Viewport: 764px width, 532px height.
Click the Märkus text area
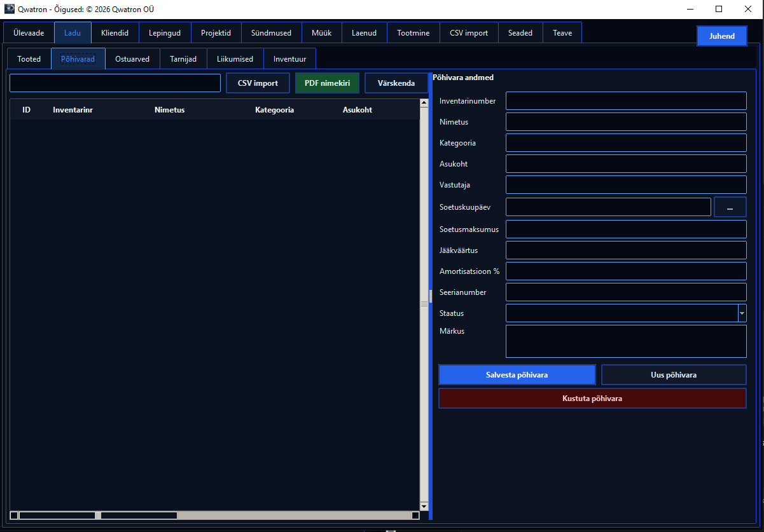(626, 341)
